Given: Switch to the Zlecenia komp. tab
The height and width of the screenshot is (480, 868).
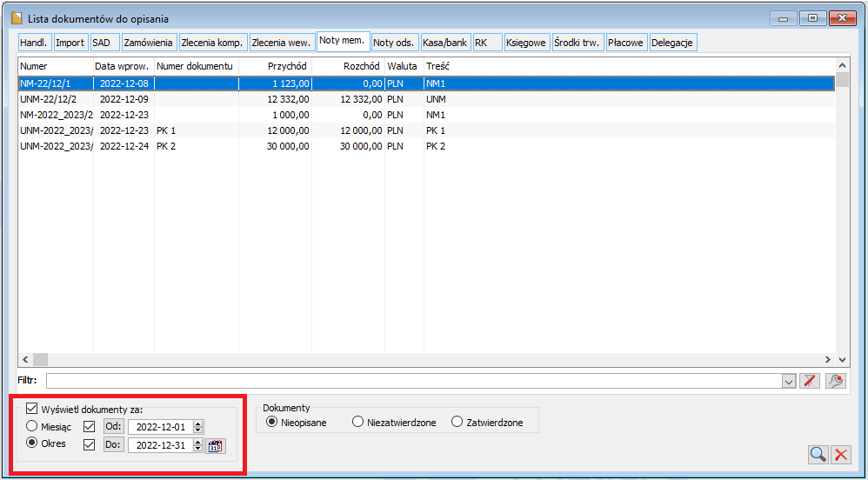Looking at the screenshot, I should (212, 43).
